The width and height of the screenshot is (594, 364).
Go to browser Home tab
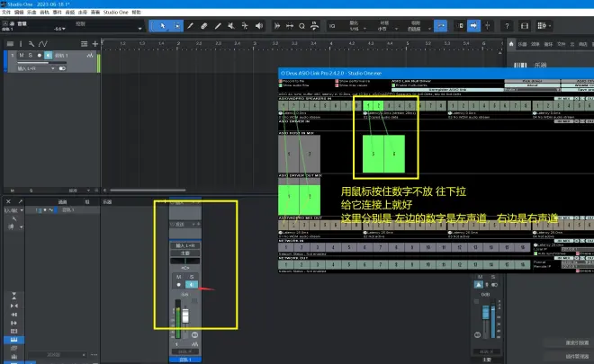coord(511,44)
